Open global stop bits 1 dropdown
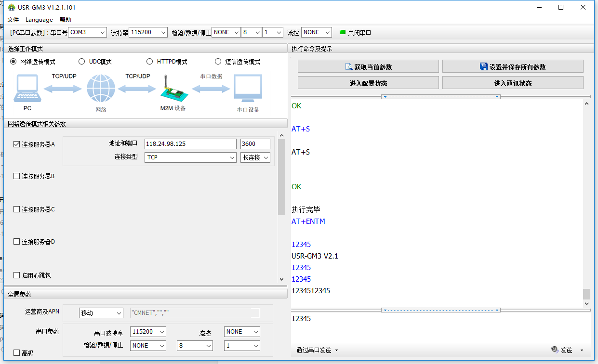The height and width of the screenshot is (364, 598). coord(242,346)
